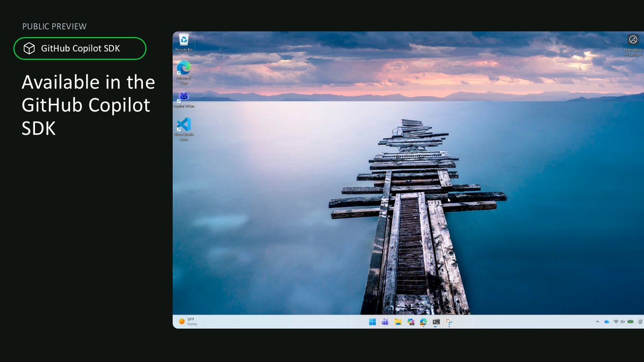Viewport: 644px width, 362px height.
Task: Select the Visual Studio Code desktop shortcut
Action: pos(184,129)
